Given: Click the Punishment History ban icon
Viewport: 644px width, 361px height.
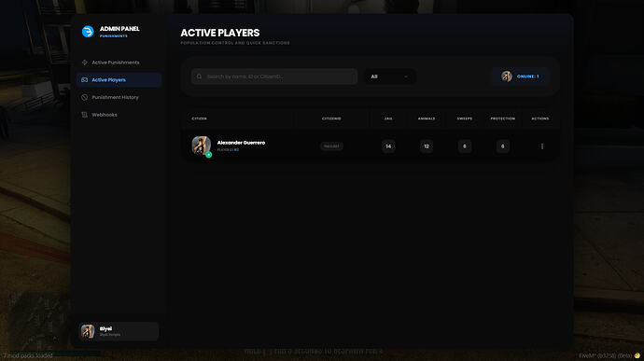Looking at the screenshot, I should coord(84,97).
